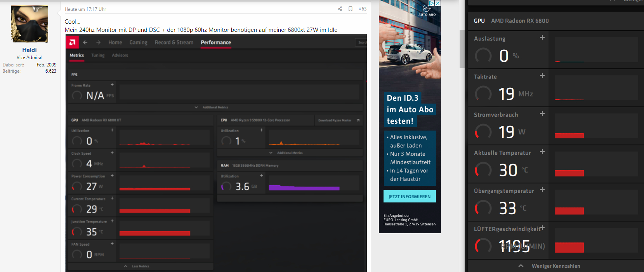Click the JETZT INFORMIEREN ad button

pyautogui.click(x=410, y=196)
